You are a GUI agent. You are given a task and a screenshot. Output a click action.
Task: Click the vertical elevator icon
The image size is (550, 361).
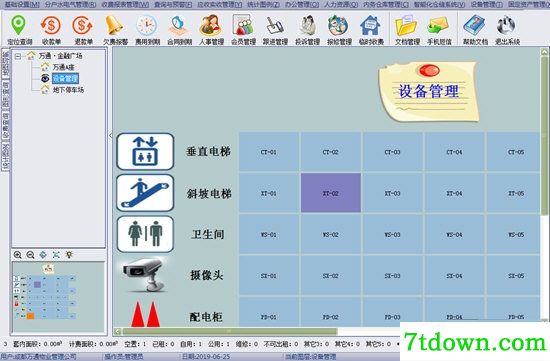[145, 151]
